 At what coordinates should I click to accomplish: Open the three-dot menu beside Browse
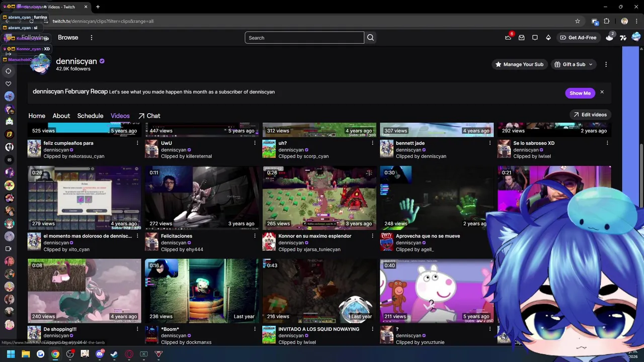pyautogui.click(x=92, y=38)
